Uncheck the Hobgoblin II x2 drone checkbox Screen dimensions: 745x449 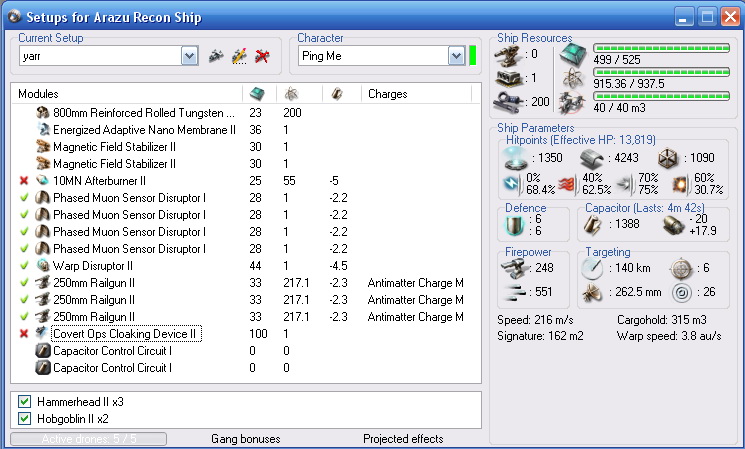(24, 419)
